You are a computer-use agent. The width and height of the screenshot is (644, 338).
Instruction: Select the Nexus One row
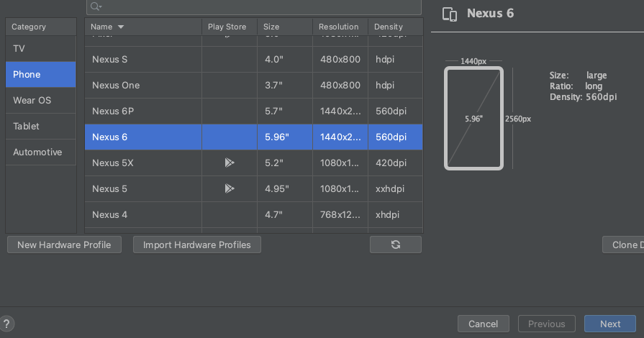pos(254,85)
